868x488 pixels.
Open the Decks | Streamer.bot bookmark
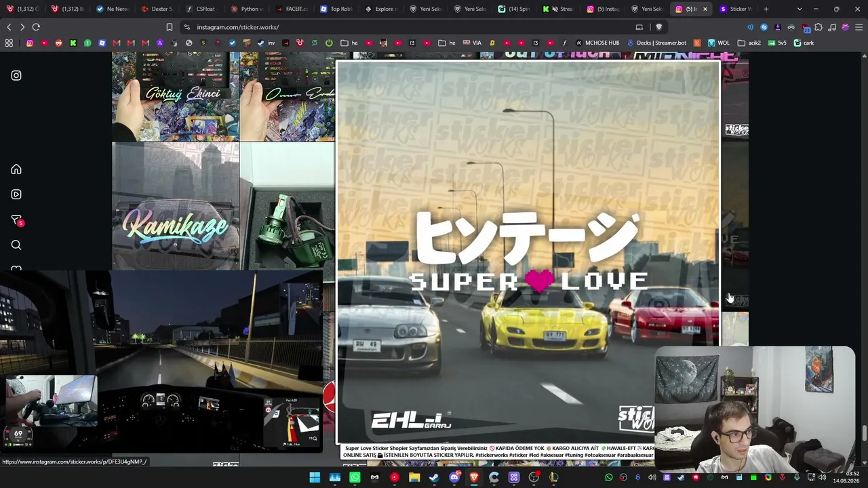pos(656,43)
